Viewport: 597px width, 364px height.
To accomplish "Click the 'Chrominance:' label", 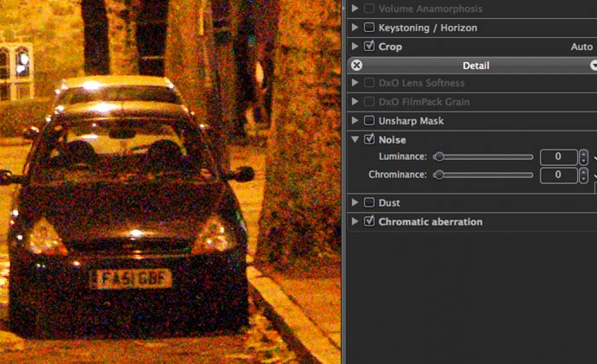I will (397, 175).
